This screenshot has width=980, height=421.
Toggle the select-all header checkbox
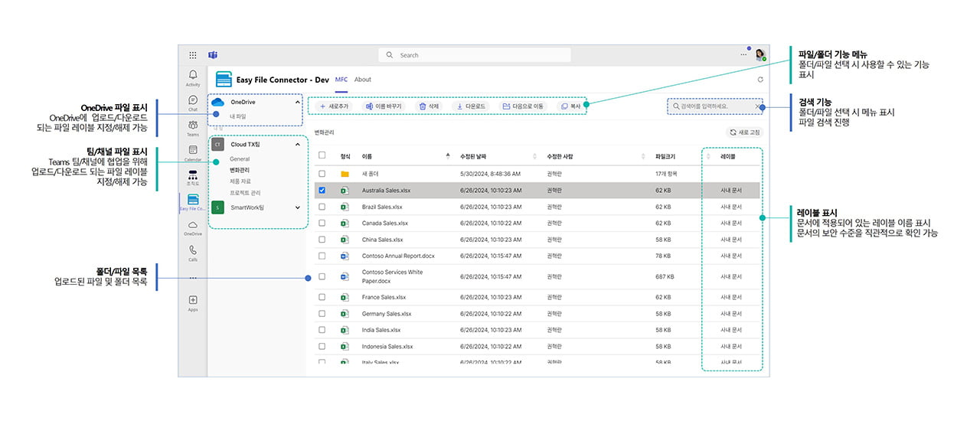[322, 156]
